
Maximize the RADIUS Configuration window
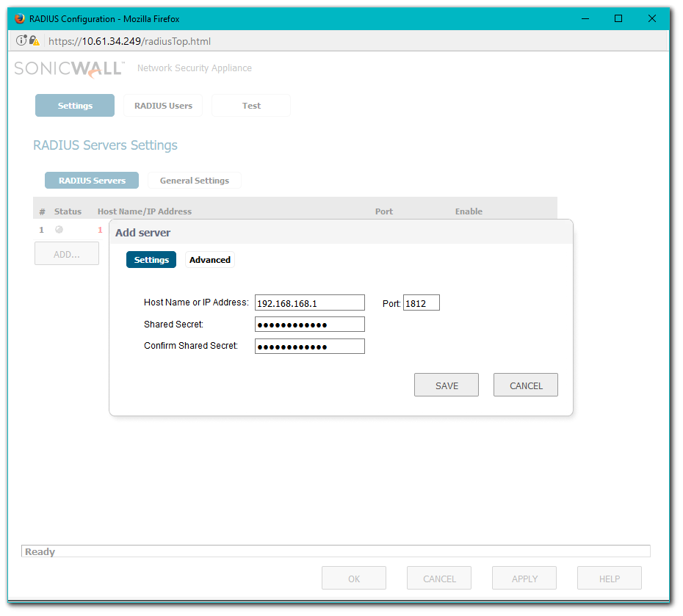(618, 18)
